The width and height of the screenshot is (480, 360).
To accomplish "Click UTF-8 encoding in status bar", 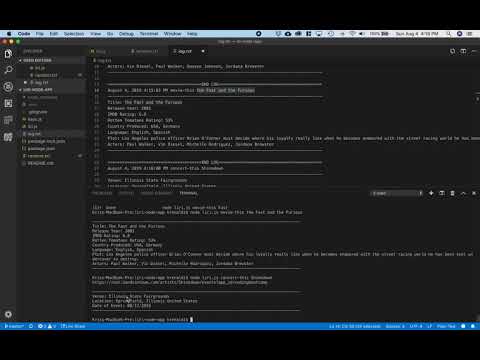I will click(x=416, y=326).
